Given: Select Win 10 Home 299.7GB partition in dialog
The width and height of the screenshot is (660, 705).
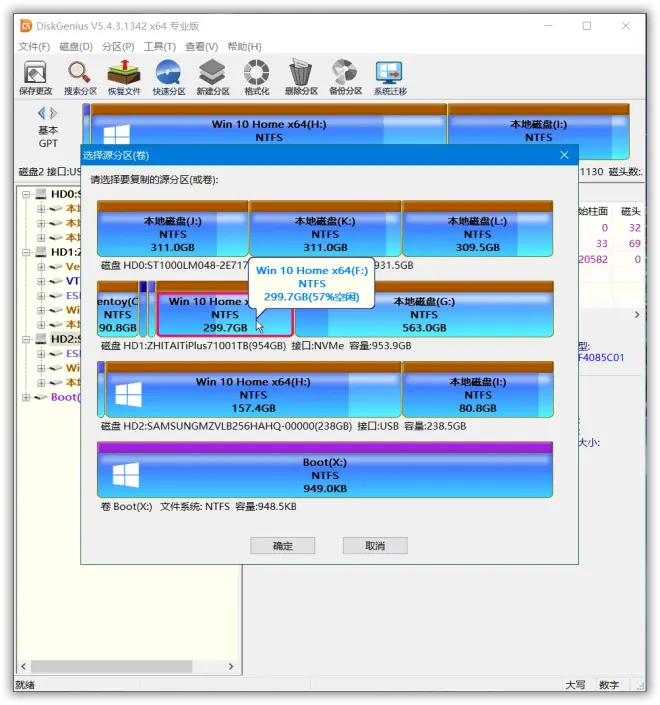Looking at the screenshot, I should click(x=225, y=314).
